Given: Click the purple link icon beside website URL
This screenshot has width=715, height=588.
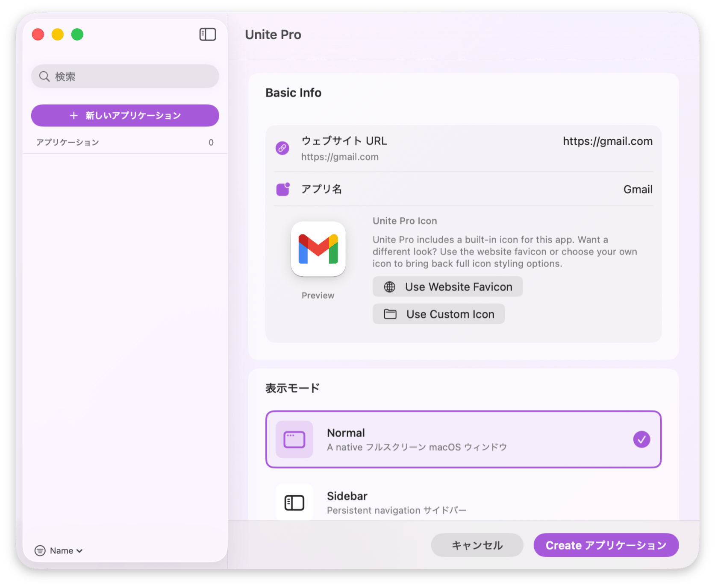Looking at the screenshot, I should 282,148.
